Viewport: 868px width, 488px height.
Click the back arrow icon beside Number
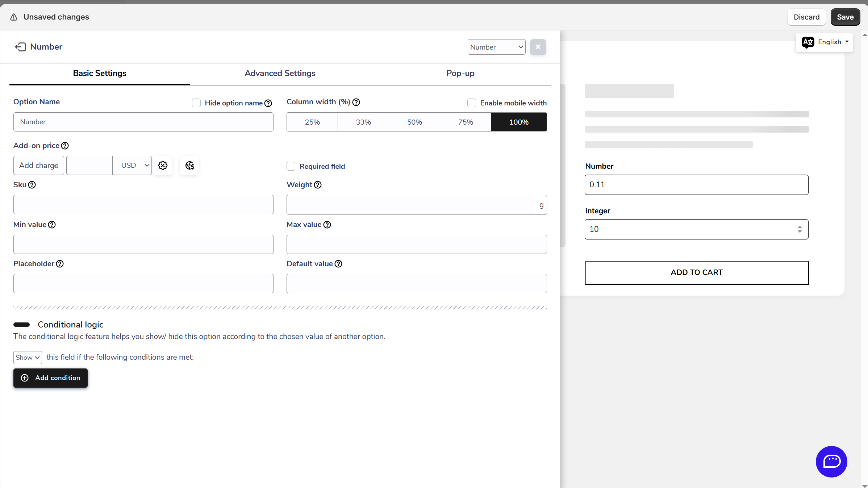(x=20, y=47)
